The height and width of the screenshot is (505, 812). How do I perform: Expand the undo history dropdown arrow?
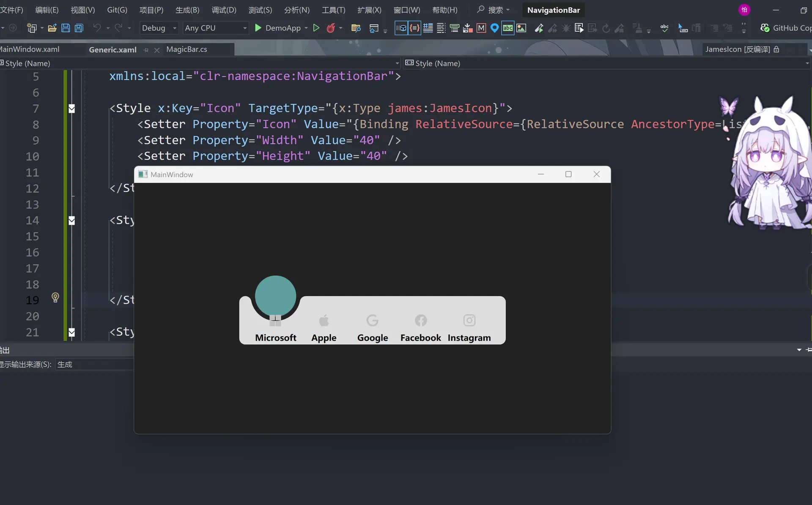point(108,28)
